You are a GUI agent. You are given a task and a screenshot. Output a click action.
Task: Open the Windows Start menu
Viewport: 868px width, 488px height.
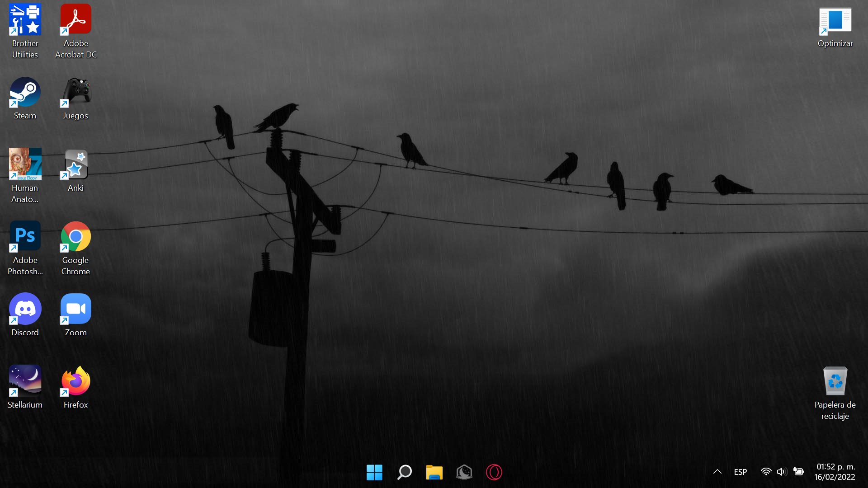tap(374, 472)
